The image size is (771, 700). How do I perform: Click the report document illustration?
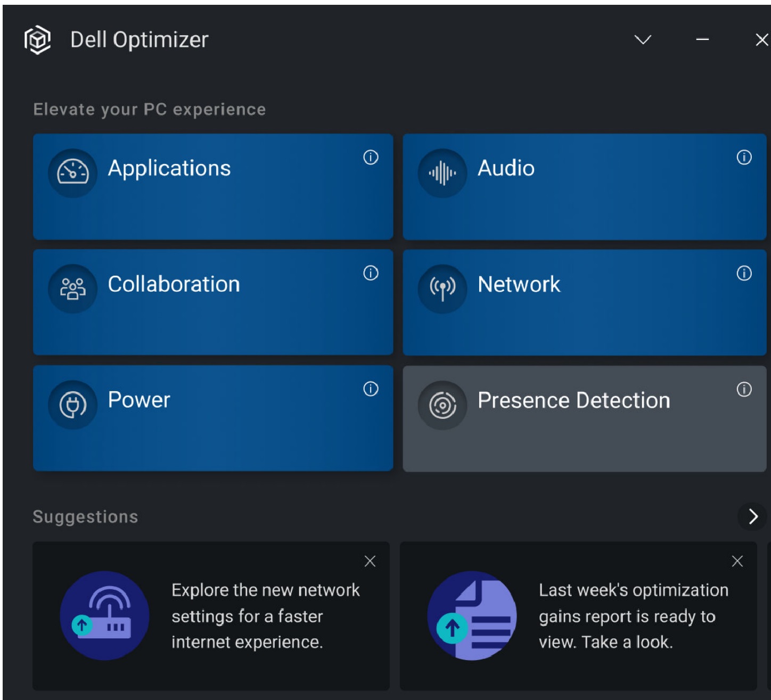point(472,615)
